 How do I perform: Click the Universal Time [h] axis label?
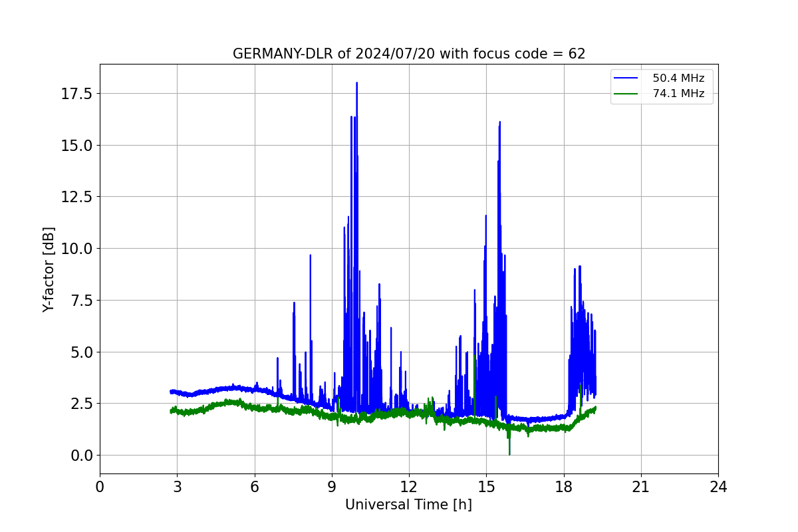click(x=408, y=505)
